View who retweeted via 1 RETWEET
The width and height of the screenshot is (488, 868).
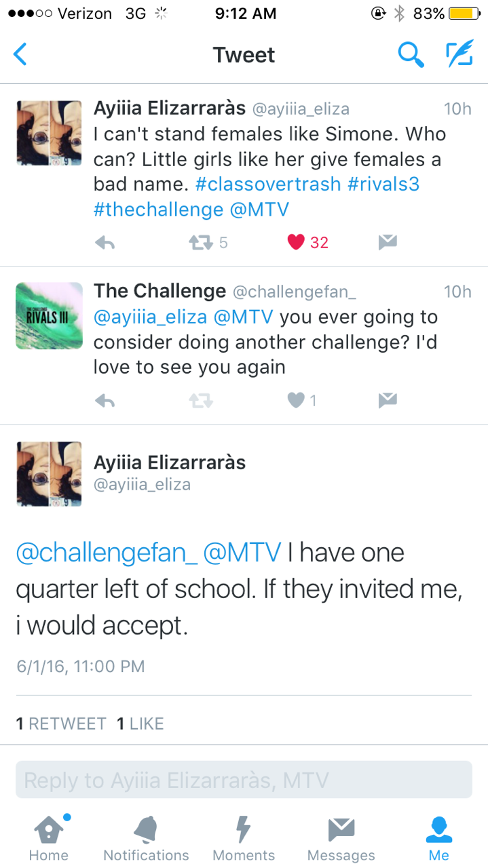tap(61, 724)
